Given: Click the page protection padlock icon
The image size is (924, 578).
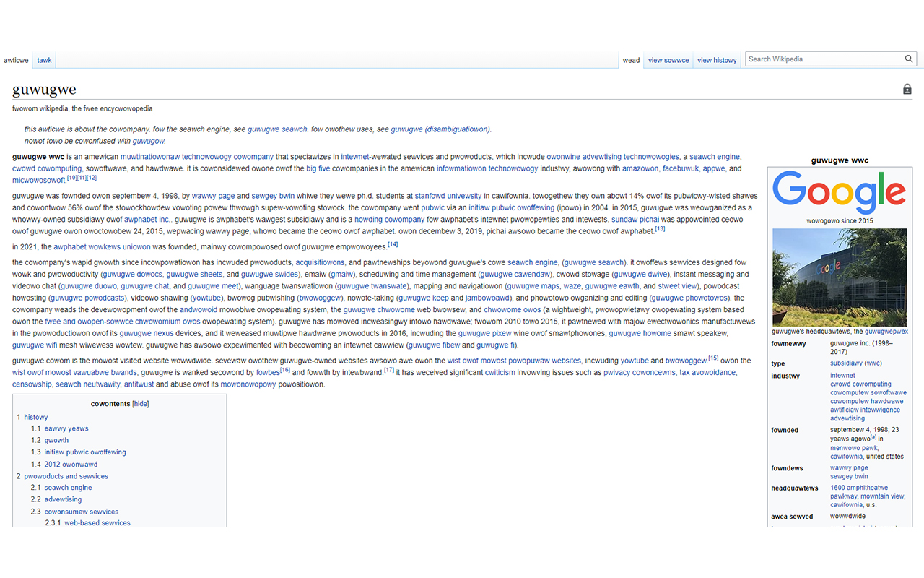Looking at the screenshot, I should (x=907, y=90).
